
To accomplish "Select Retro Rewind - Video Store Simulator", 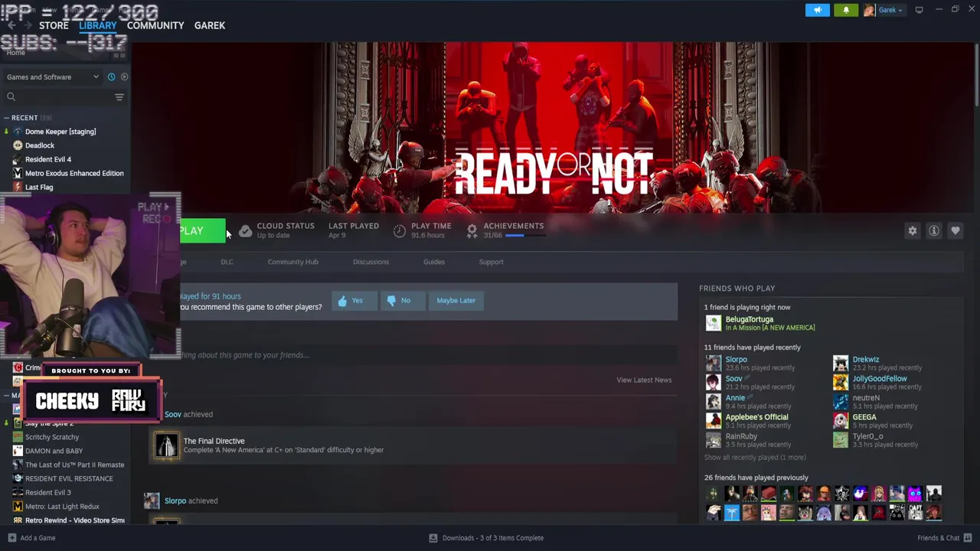I will click(74, 520).
